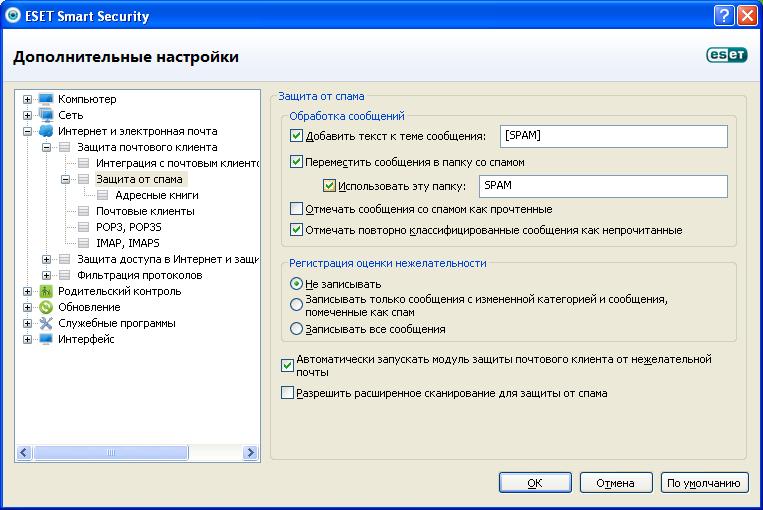The height and width of the screenshot is (510, 763).
Task: Expand the Сеть tree node
Action: pyautogui.click(x=27, y=115)
